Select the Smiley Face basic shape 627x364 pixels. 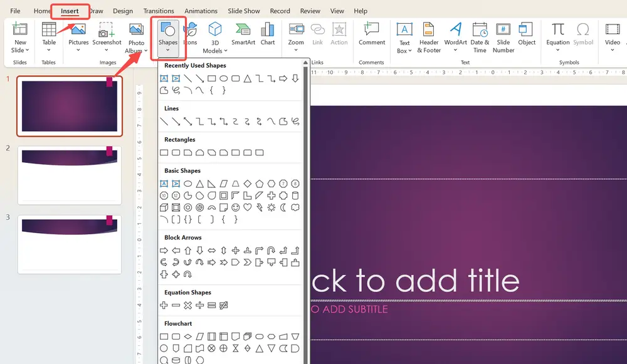point(236,208)
